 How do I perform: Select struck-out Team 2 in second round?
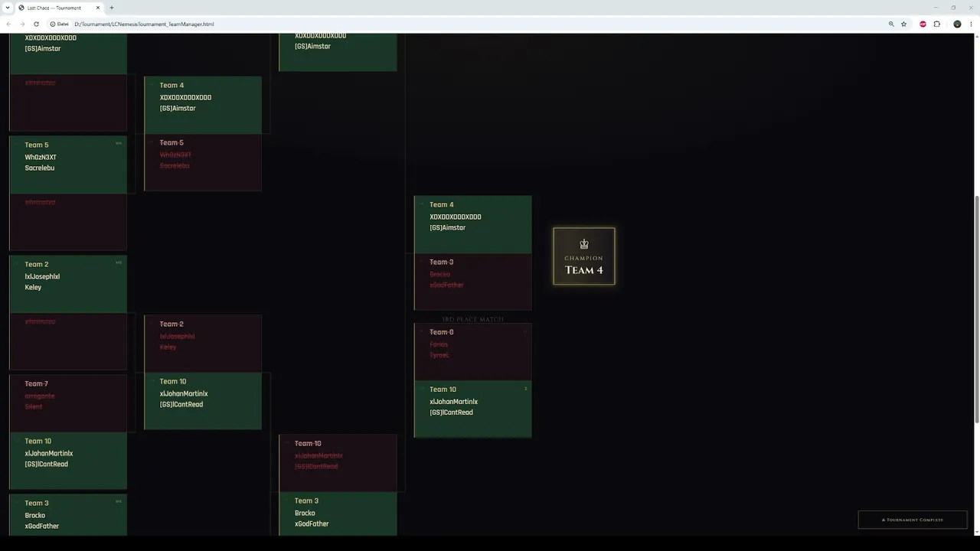[203, 344]
